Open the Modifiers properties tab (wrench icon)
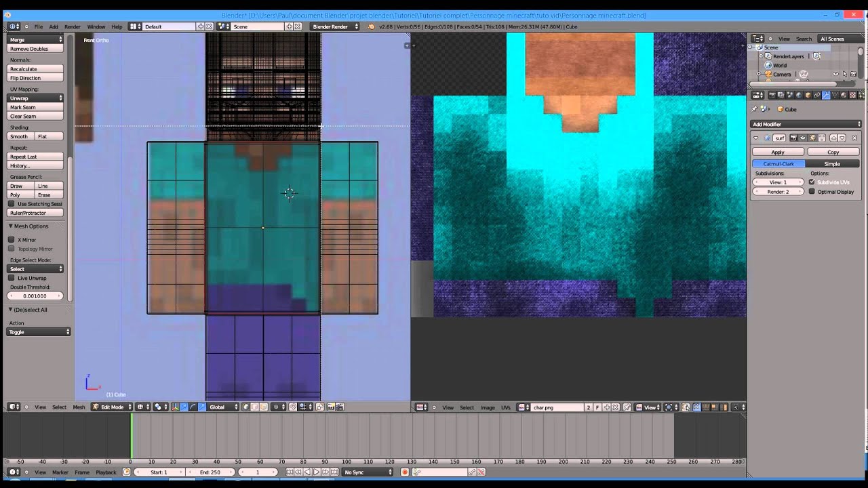 point(826,95)
